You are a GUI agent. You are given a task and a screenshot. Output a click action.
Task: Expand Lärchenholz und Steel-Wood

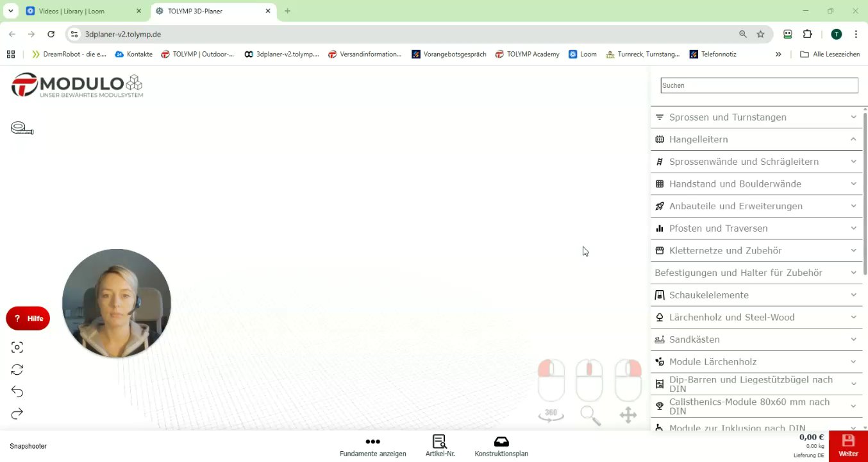tap(756, 318)
